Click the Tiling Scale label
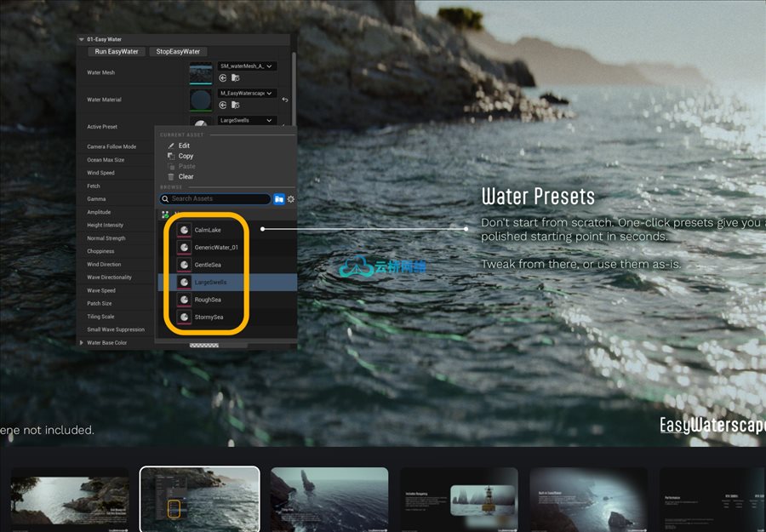This screenshot has width=766, height=532. [x=100, y=317]
